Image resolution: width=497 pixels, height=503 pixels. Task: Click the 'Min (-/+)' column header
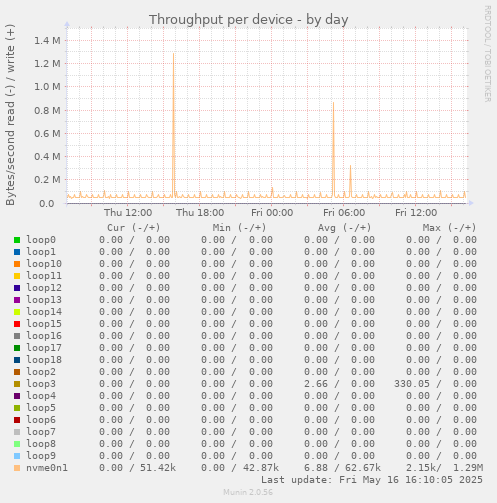click(x=239, y=228)
